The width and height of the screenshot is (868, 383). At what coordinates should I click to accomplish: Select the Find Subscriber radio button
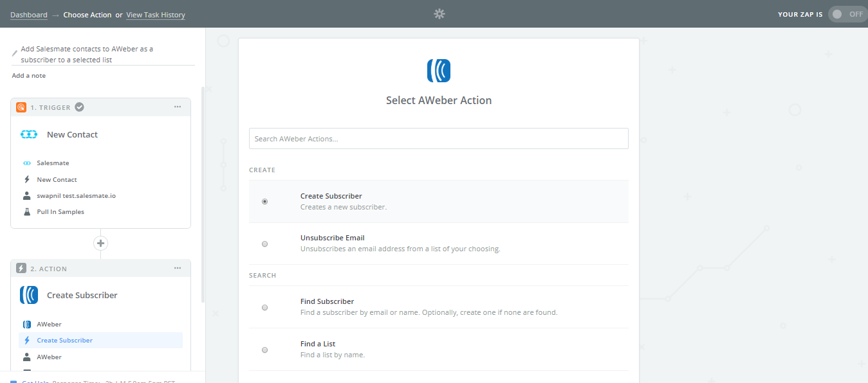264,307
